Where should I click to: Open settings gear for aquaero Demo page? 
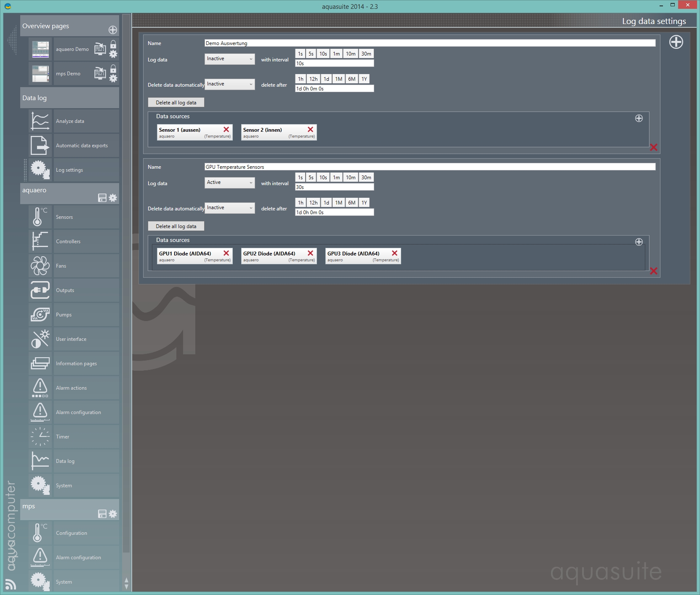point(113,54)
